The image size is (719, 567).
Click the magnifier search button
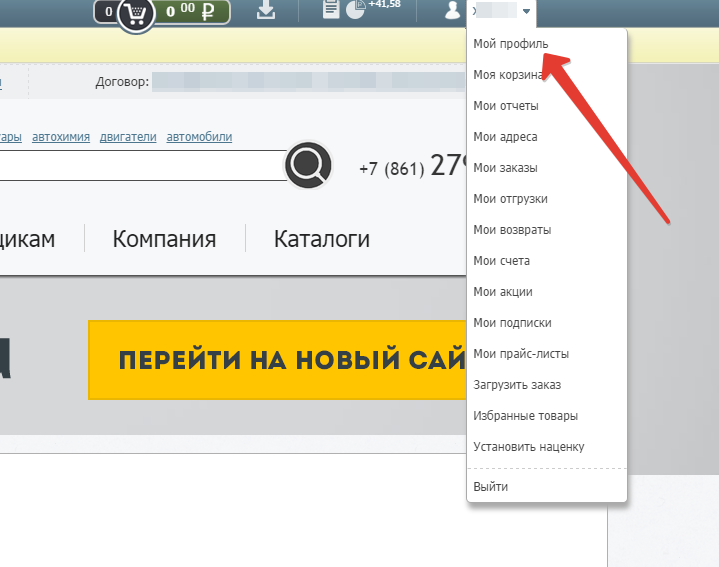click(309, 165)
